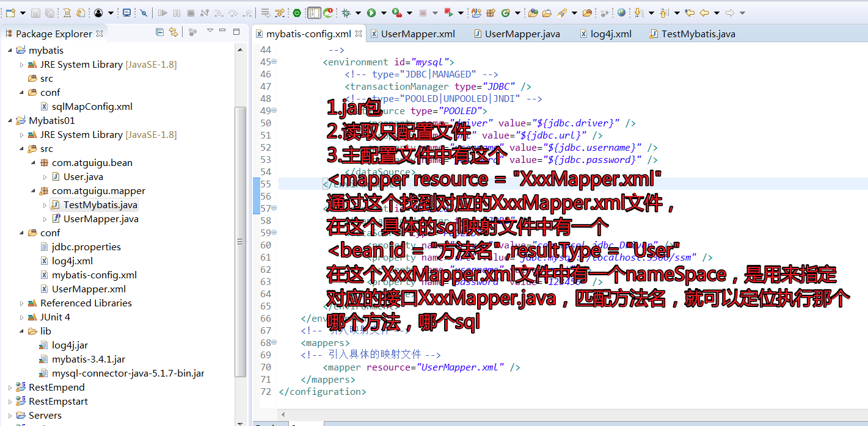Expand the User.java tree node
The image size is (868, 426).
[45, 177]
